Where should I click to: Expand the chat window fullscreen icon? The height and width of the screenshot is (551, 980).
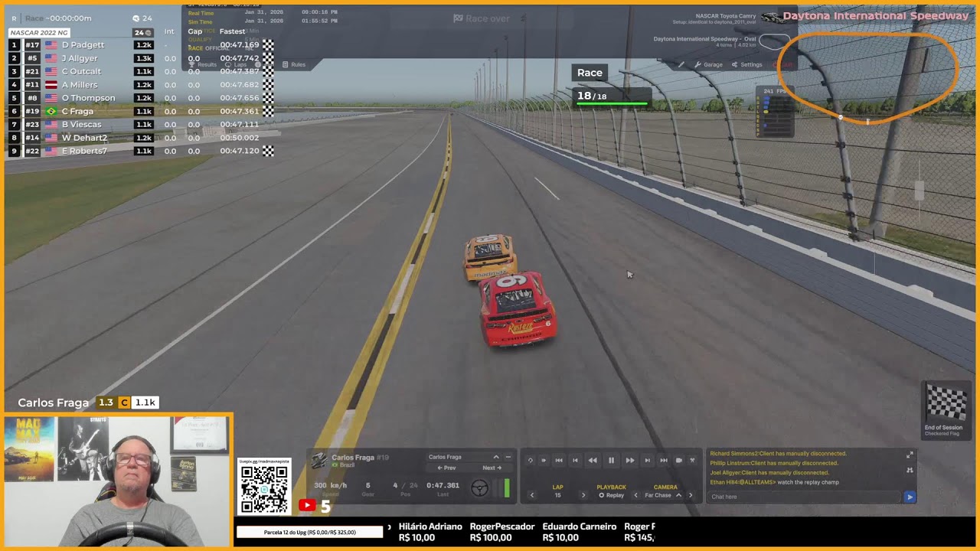(x=910, y=455)
